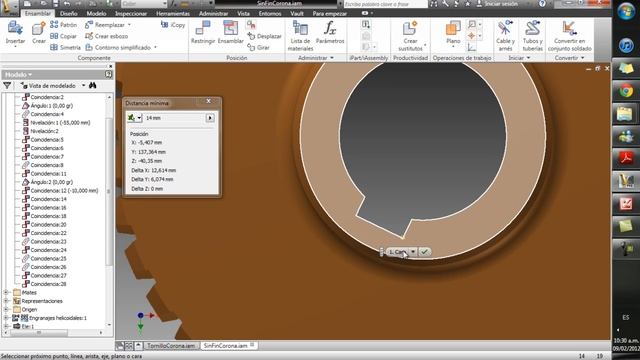The width and height of the screenshot is (640, 360).
Task: Open Adobe Reader from the taskbar
Action: (x=626, y=157)
